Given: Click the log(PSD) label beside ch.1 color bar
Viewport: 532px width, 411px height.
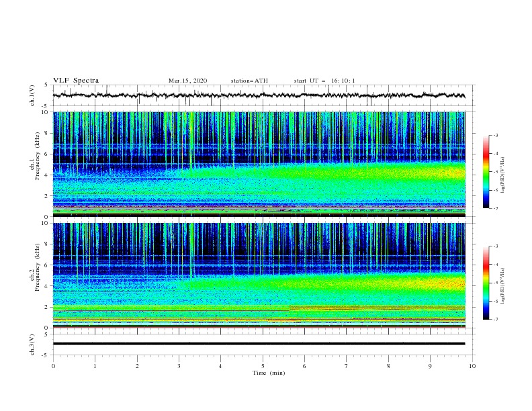Looking at the screenshot, I should pyautogui.click(x=502, y=175).
